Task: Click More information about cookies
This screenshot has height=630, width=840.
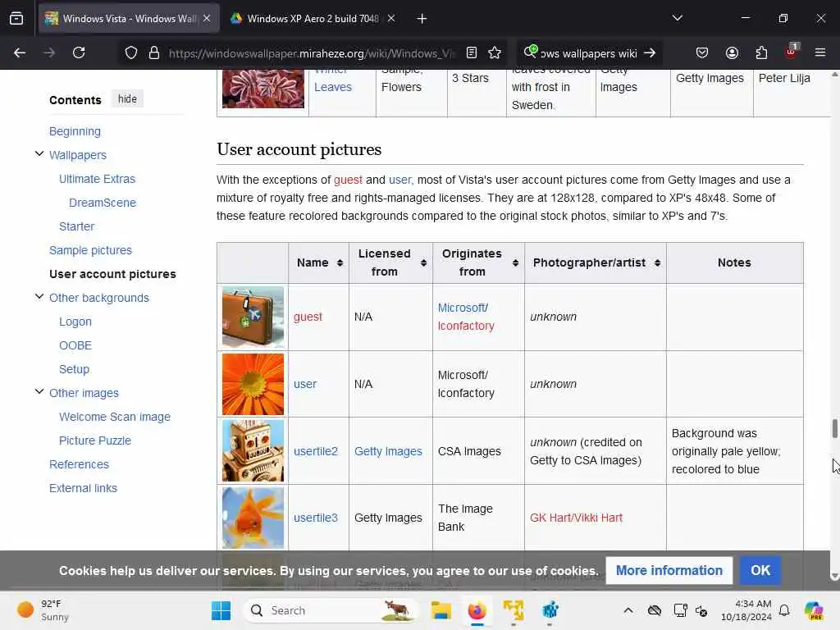Action: point(669,571)
